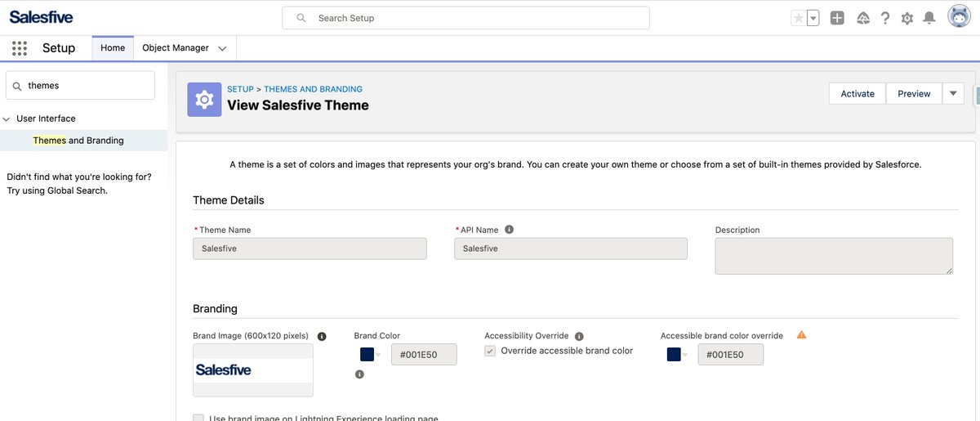This screenshot has width=980, height=421.
Task: Click the Activate button
Action: coord(857,93)
